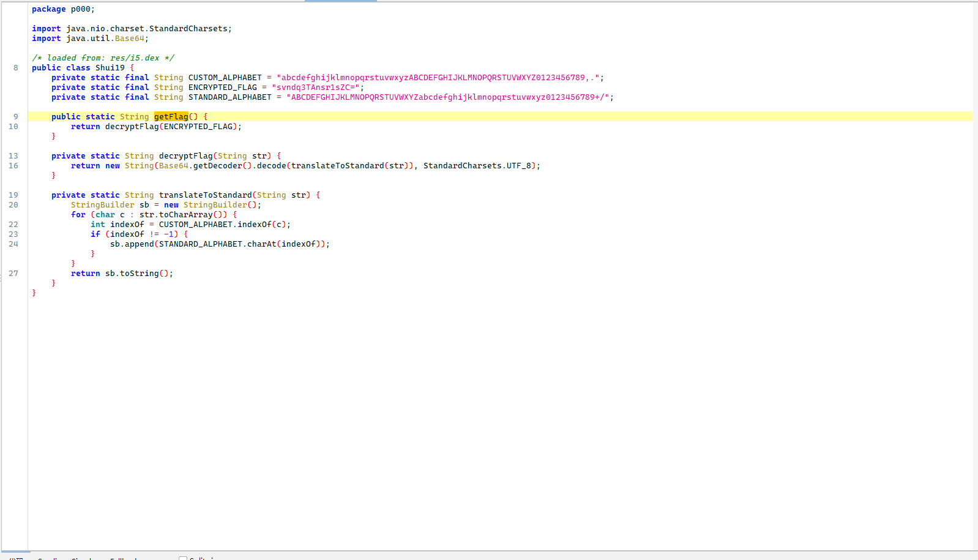Click CUSTOM_ALPHABET.indexOf(c) expression
Viewport: 978px width, 560px height.
click(223, 224)
